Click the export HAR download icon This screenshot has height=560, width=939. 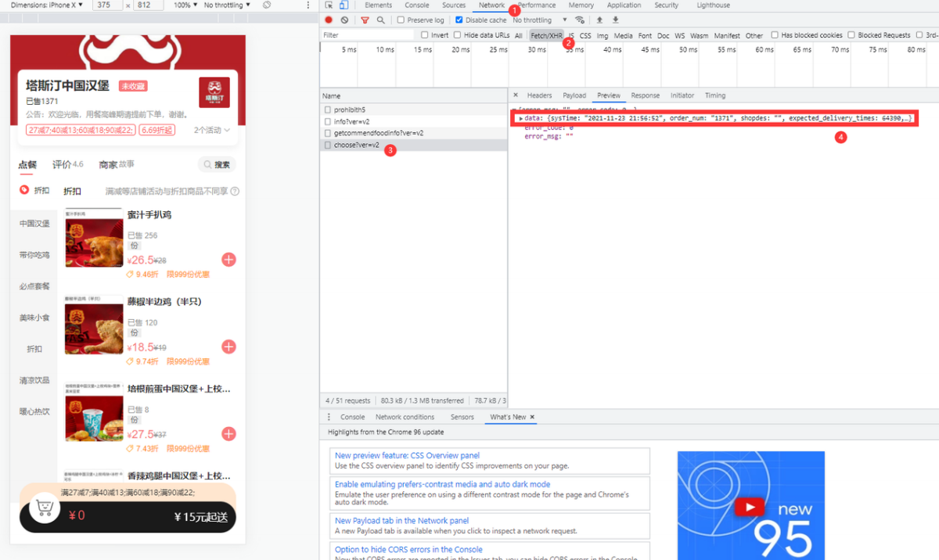coord(615,20)
